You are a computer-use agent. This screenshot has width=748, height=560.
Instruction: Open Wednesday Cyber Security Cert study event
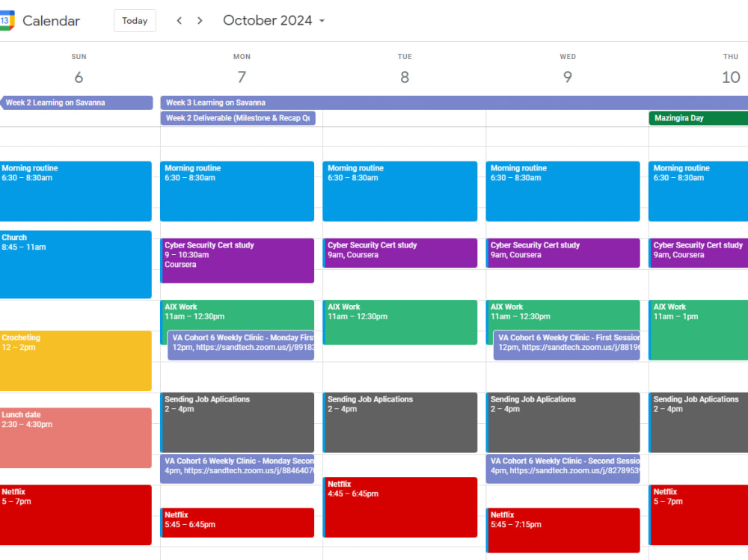[x=563, y=253]
